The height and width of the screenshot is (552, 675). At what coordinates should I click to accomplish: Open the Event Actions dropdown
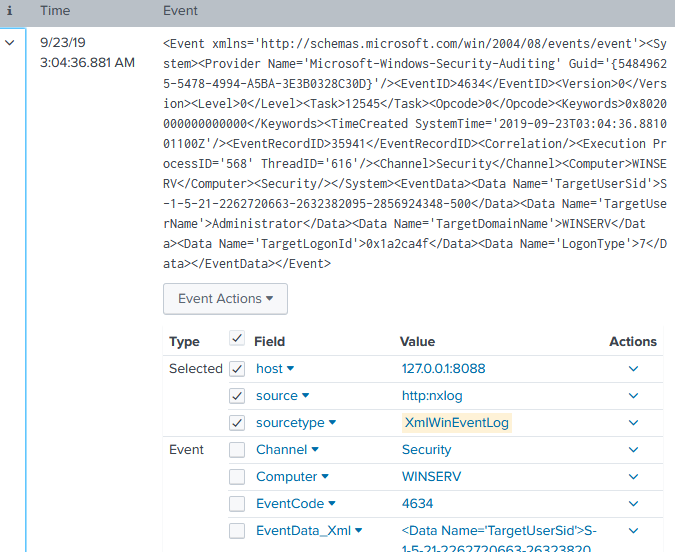click(x=225, y=299)
